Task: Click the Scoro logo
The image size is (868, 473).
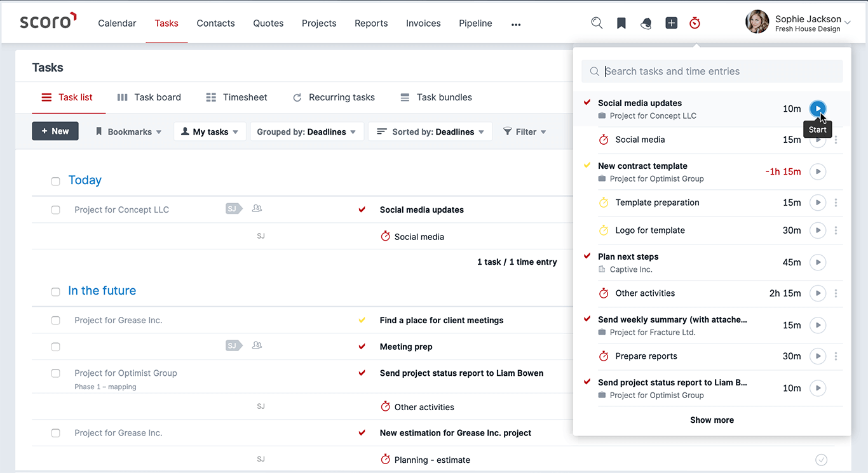Action: coord(48,21)
